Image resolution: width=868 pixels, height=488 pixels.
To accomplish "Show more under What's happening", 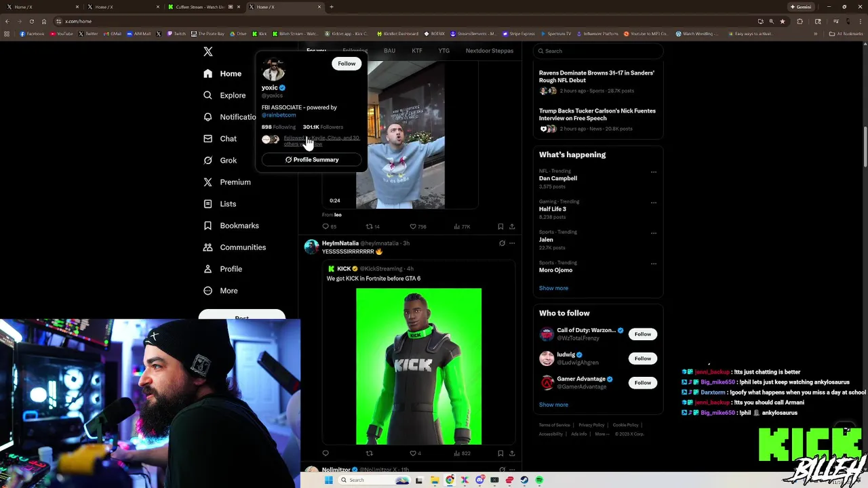I will pos(553,288).
